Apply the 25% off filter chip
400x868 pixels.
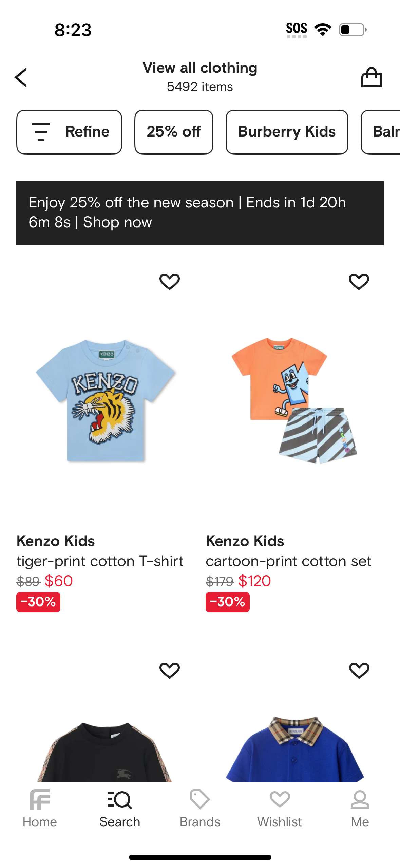tap(174, 132)
